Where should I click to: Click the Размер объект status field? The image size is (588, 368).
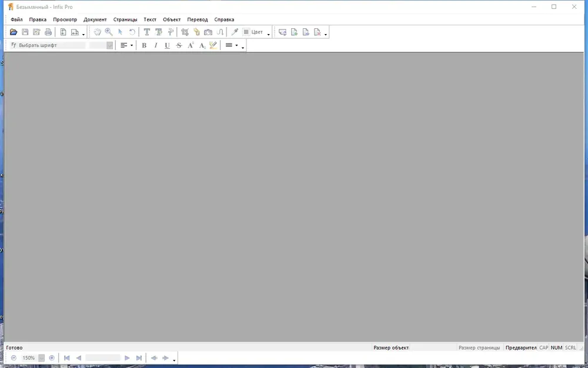(x=391, y=348)
